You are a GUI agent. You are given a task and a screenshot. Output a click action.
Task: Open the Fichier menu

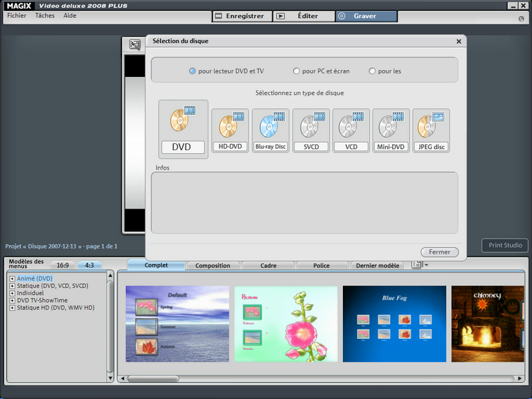pos(17,16)
